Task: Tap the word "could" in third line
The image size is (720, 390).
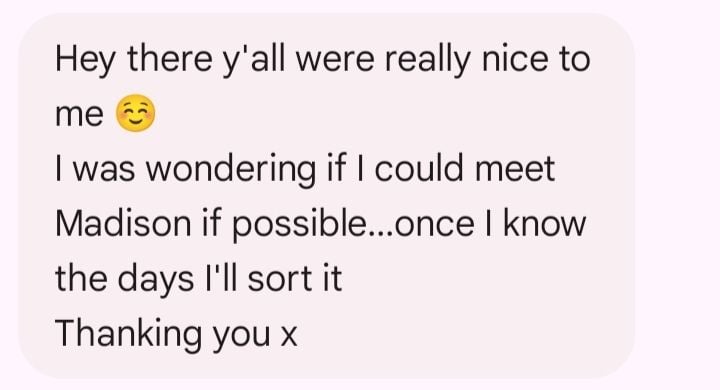Action: pos(419,168)
